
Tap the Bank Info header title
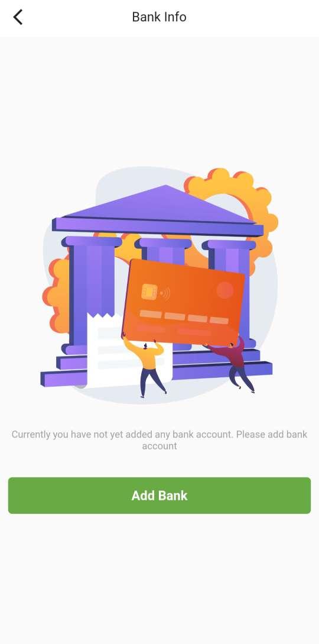159,17
